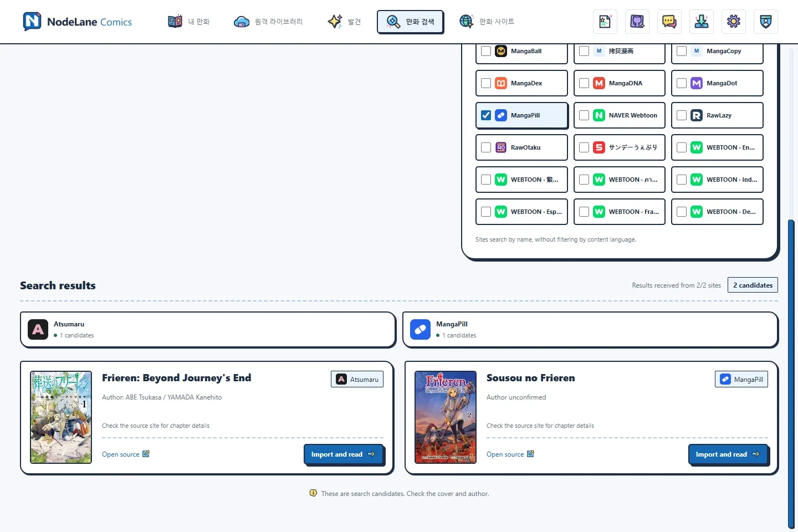Open the downloads tray icon
Viewport: 798px width, 532px height.
pyautogui.click(x=702, y=22)
